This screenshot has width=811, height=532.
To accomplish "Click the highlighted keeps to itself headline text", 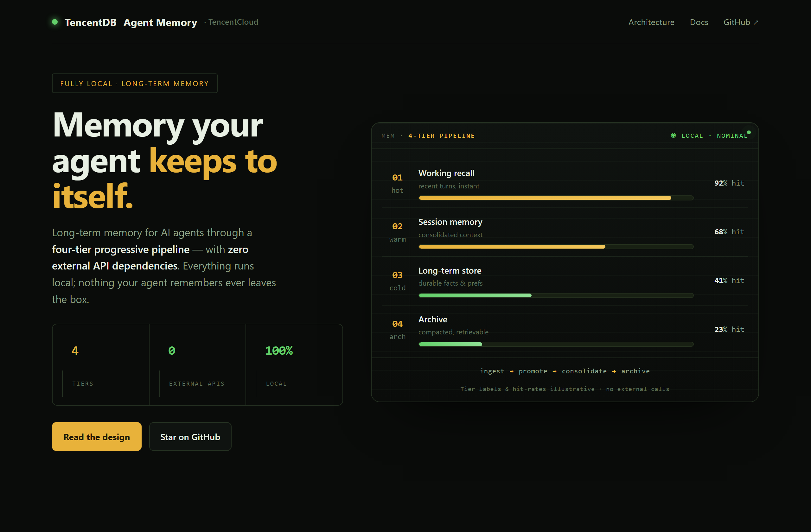I will (165, 179).
